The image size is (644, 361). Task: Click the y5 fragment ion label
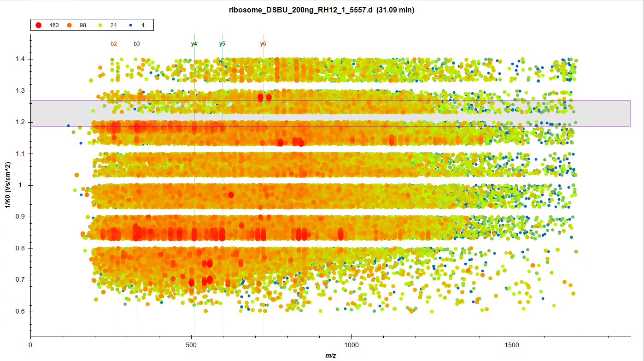222,44
